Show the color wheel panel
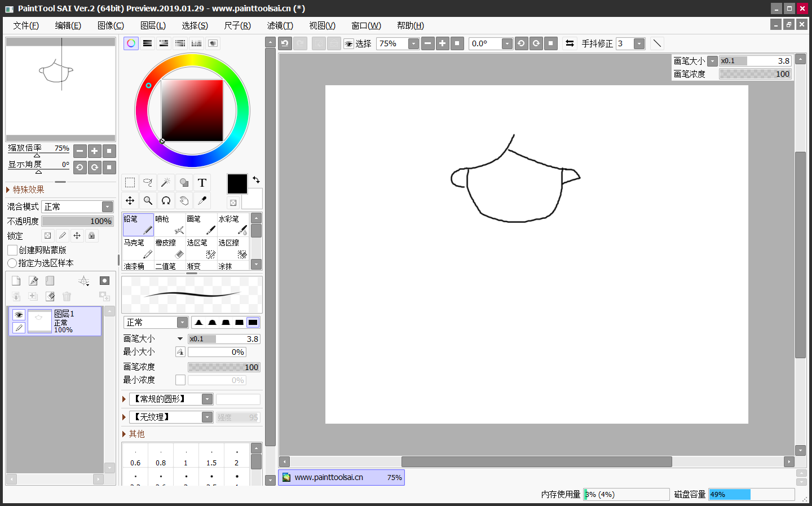The height and width of the screenshot is (506, 812). pos(131,43)
